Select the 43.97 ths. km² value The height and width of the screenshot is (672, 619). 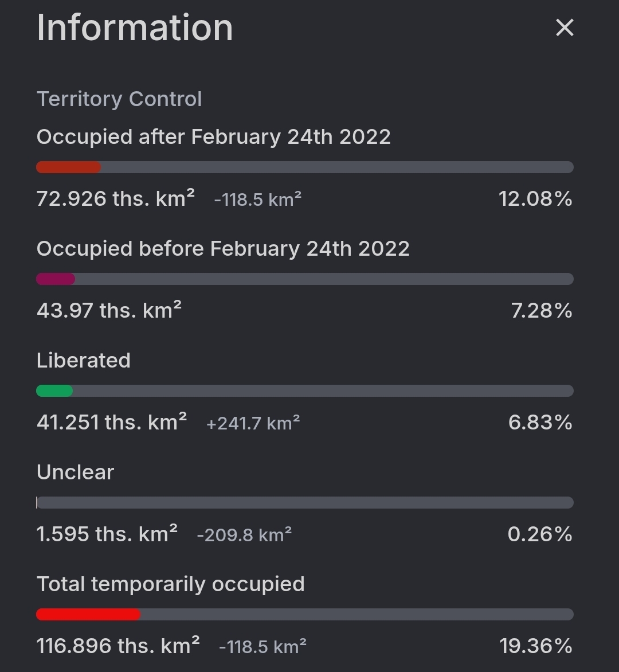[109, 310]
